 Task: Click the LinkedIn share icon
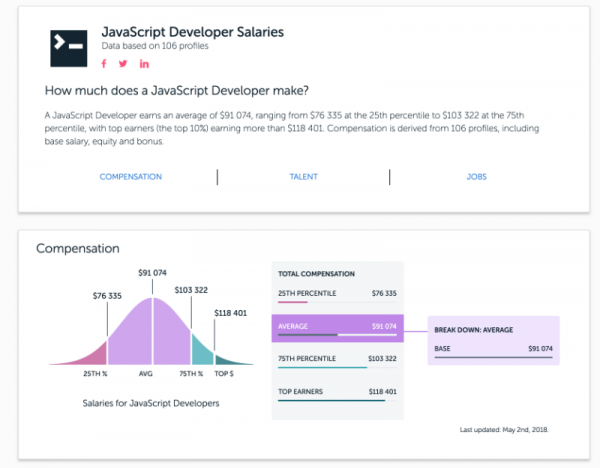coord(145,64)
